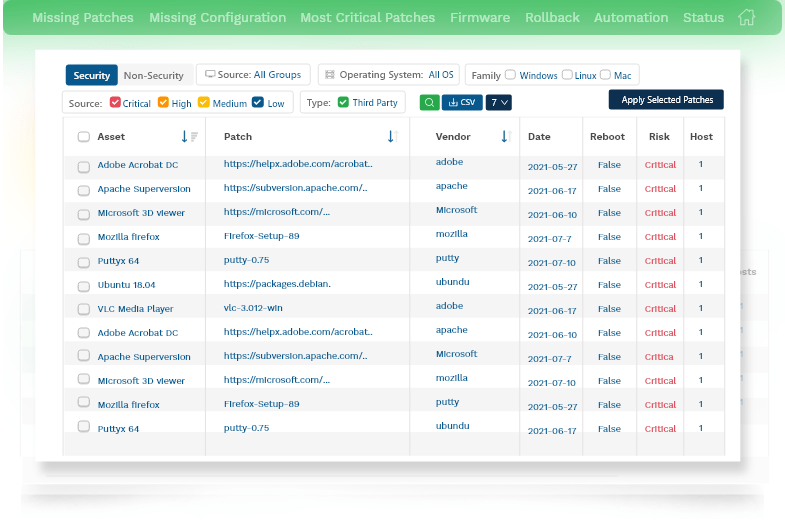Expand the Operating System All OS selector
The width and height of the screenshot is (785, 525).
coord(441,75)
